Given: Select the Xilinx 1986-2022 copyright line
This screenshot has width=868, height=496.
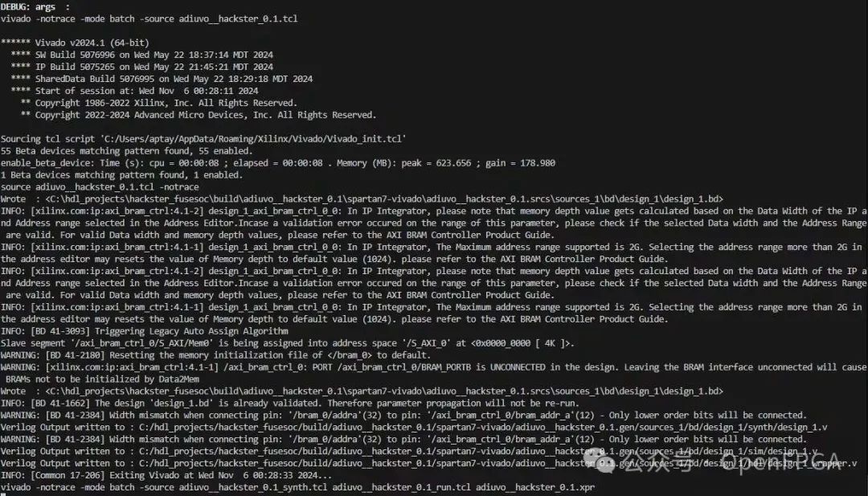Looking at the screenshot, I should tap(159, 103).
